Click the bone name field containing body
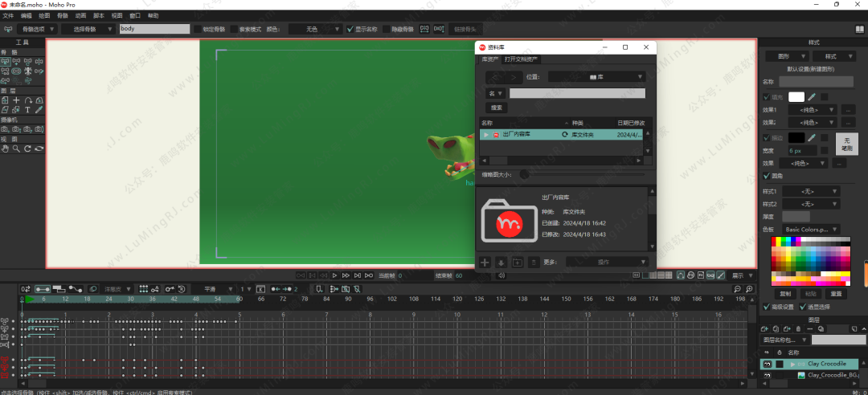868x395 pixels. point(154,29)
